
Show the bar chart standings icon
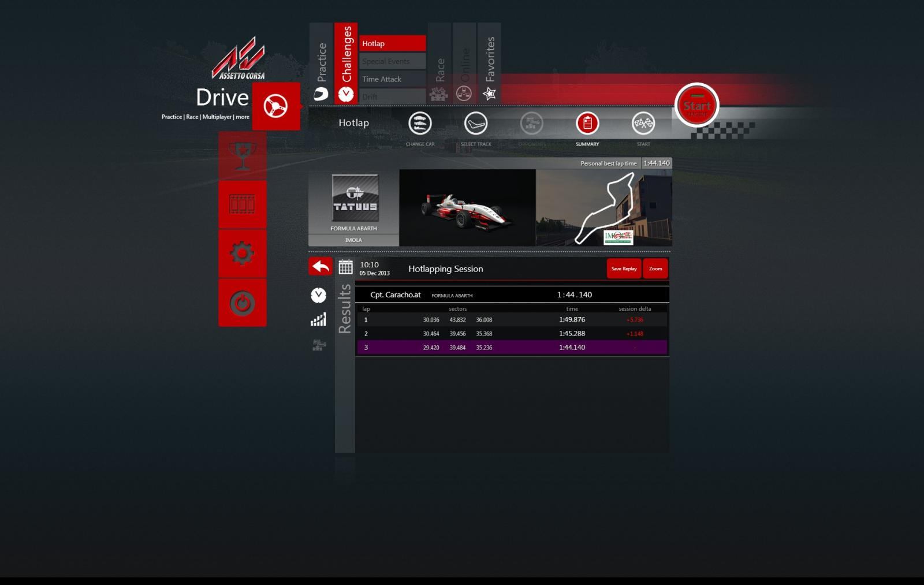pos(318,319)
